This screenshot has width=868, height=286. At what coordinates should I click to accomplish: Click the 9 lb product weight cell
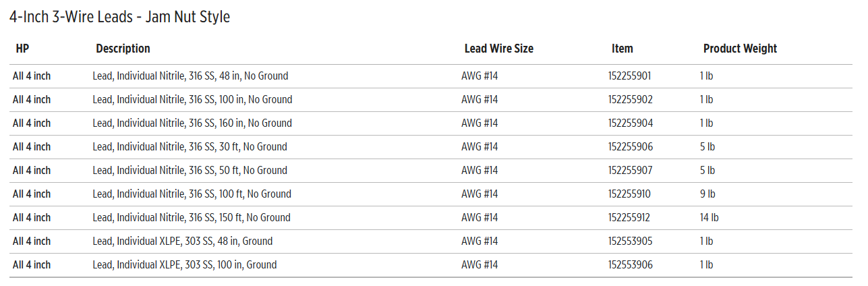click(707, 194)
